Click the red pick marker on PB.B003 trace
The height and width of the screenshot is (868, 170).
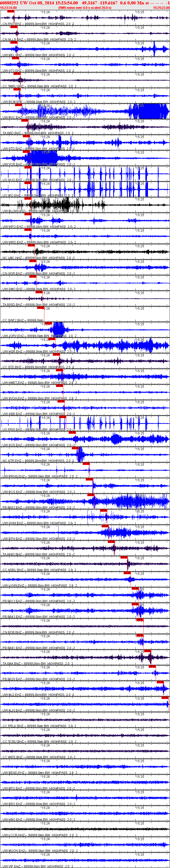[91, 495]
